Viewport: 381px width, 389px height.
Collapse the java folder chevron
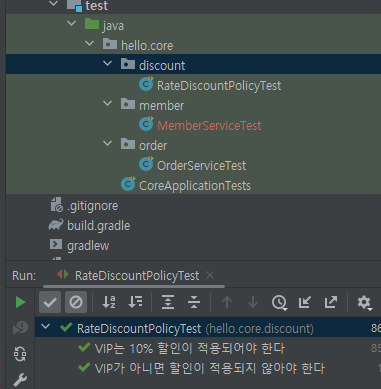click(71, 24)
